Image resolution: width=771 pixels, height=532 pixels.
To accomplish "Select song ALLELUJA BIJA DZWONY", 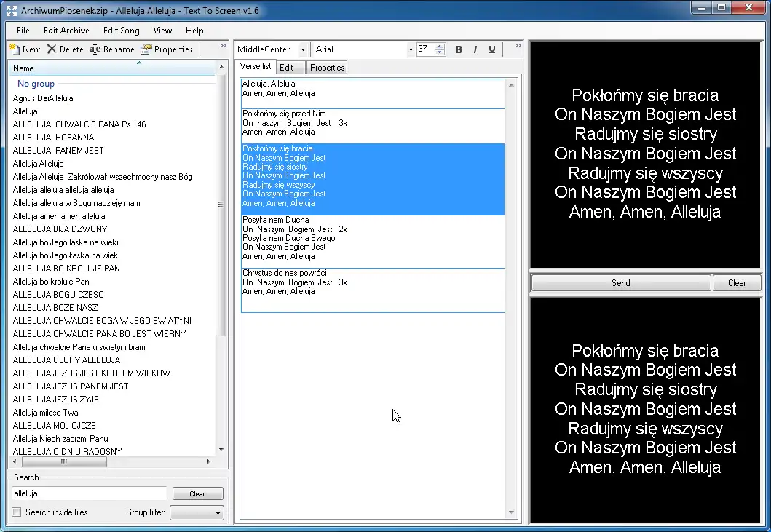I will pyautogui.click(x=60, y=229).
